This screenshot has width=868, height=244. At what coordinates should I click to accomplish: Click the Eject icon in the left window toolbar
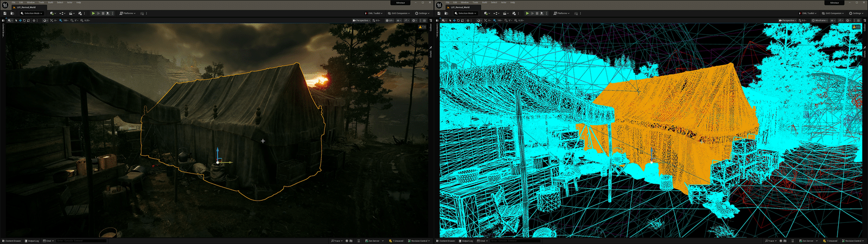pyautogui.click(x=107, y=13)
